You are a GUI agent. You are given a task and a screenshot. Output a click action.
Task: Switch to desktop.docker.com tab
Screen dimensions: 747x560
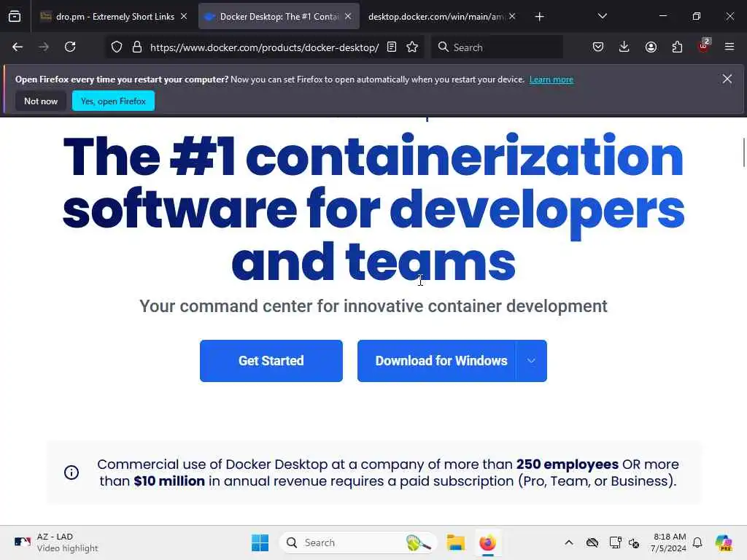tap(441, 17)
